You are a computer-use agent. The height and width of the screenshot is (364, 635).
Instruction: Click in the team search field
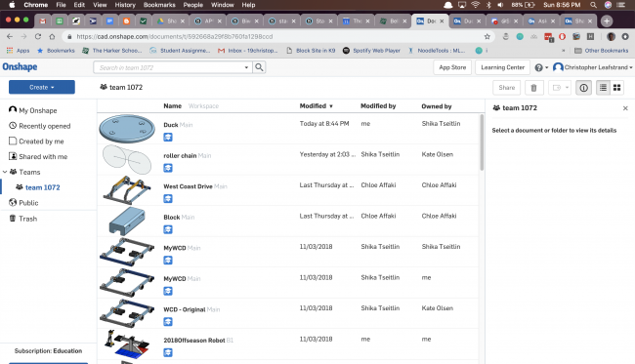168,67
